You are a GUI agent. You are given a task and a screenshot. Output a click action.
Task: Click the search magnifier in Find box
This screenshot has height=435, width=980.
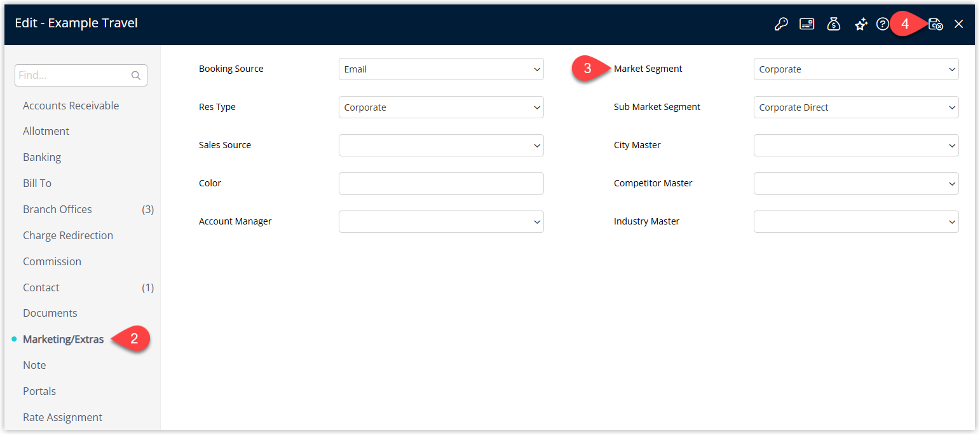point(136,76)
